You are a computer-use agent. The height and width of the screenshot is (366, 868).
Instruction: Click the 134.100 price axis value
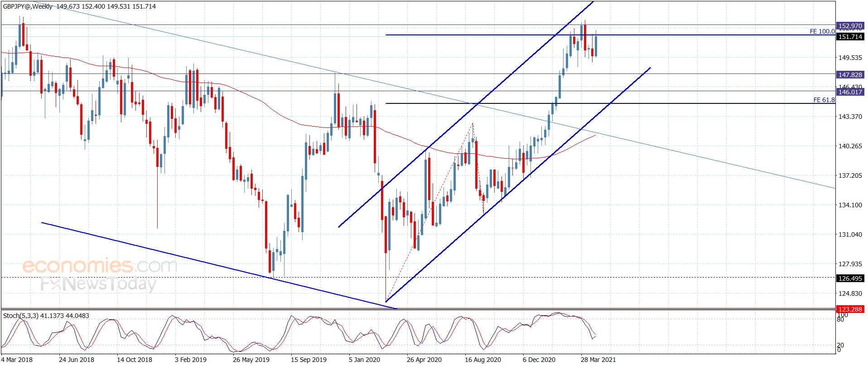[850, 205]
